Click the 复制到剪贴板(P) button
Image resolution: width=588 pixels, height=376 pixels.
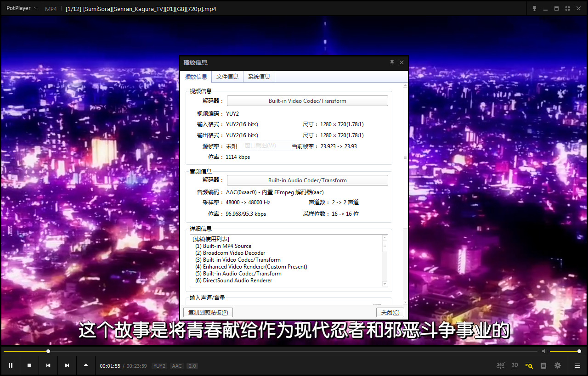208,313
